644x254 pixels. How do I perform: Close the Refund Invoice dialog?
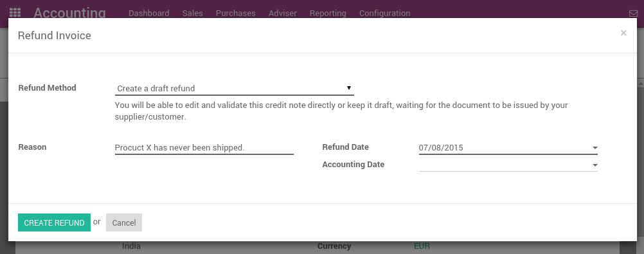(x=623, y=33)
